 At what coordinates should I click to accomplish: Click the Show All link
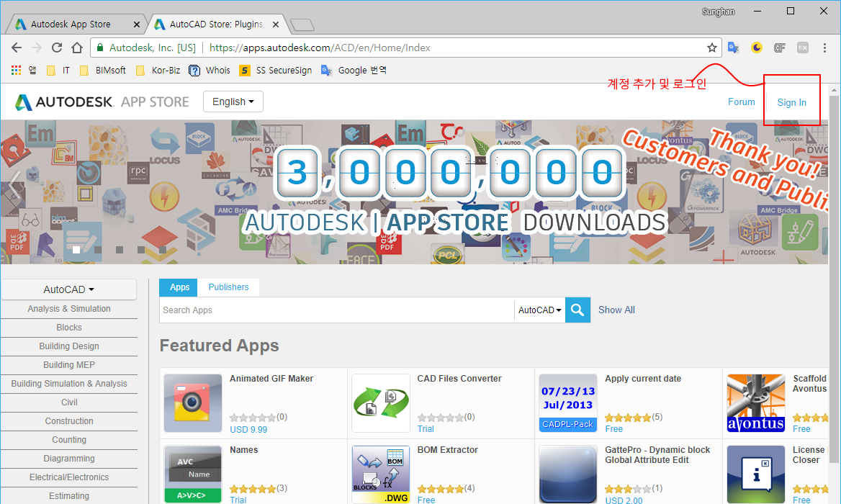tap(616, 310)
